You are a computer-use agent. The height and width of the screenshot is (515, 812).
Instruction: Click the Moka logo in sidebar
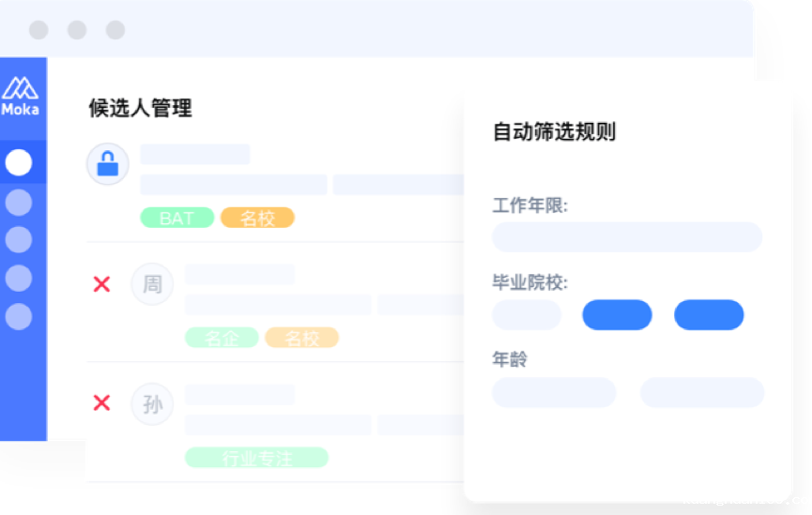click(21, 97)
